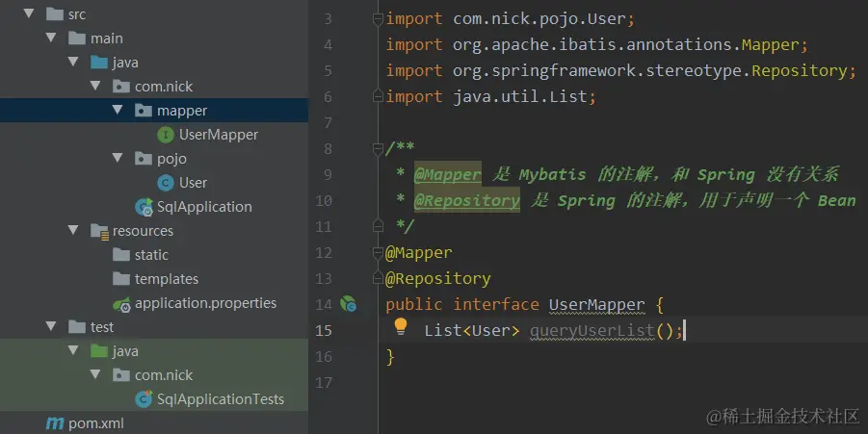
Task: Click the @Mapper annotation on line 12
Action: [x=418, y=253]
